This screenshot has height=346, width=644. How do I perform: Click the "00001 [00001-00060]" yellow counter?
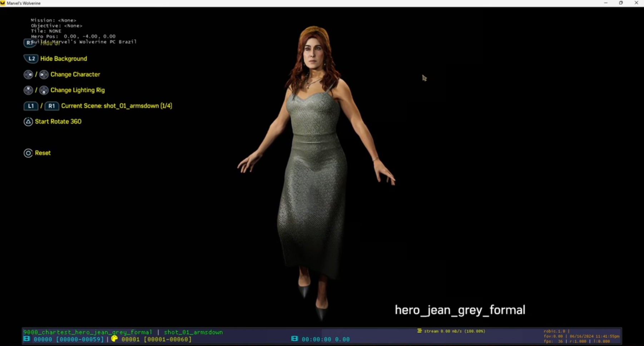point(157,339)
